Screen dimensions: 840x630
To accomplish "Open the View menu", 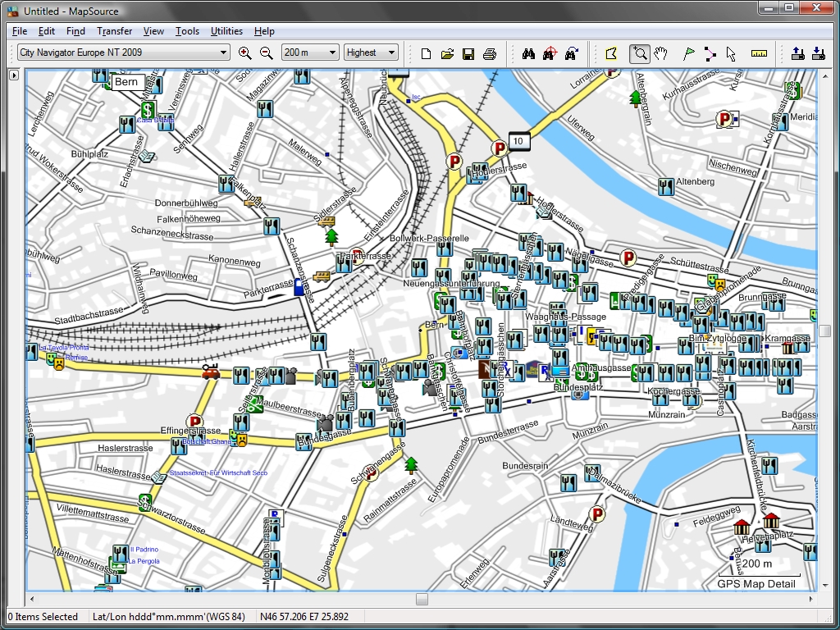I will pyautogui.click(x=153, y=31).
